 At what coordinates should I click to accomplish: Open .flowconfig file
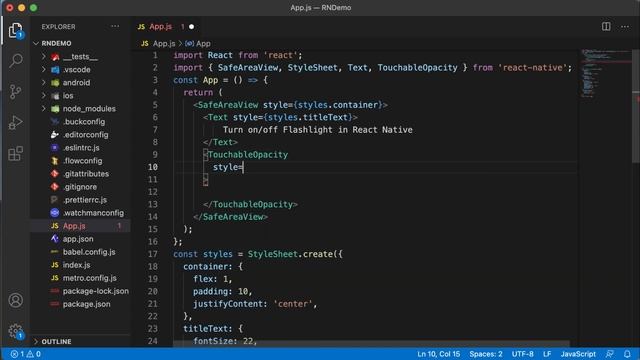click(x=82, y=161)
